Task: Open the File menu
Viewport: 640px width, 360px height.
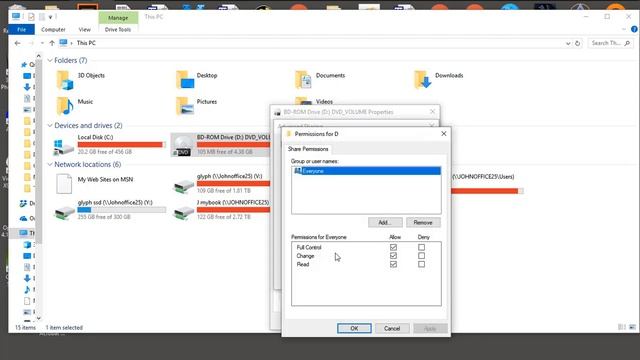Action: coord(22,29)
